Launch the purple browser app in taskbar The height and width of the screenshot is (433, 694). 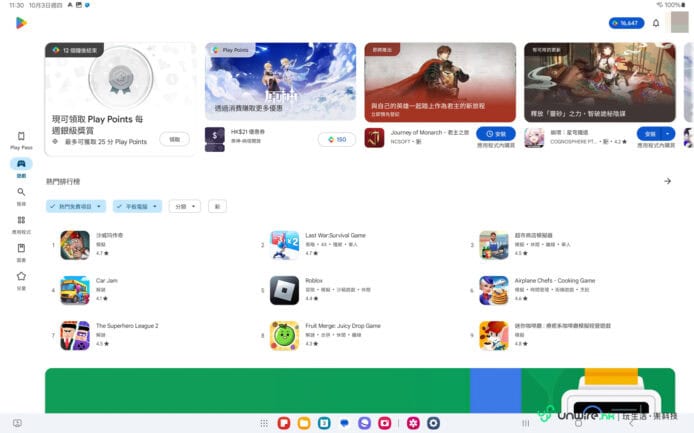(364, 423)
